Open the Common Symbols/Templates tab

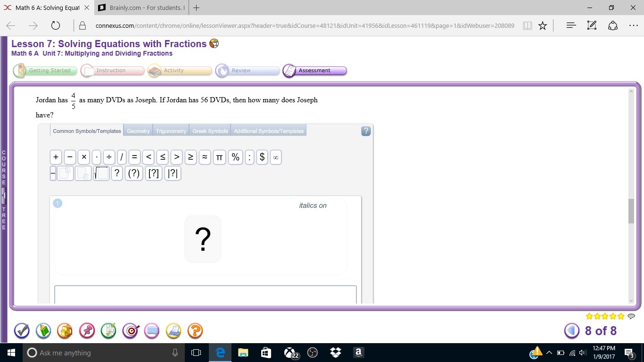pos(87,131)
